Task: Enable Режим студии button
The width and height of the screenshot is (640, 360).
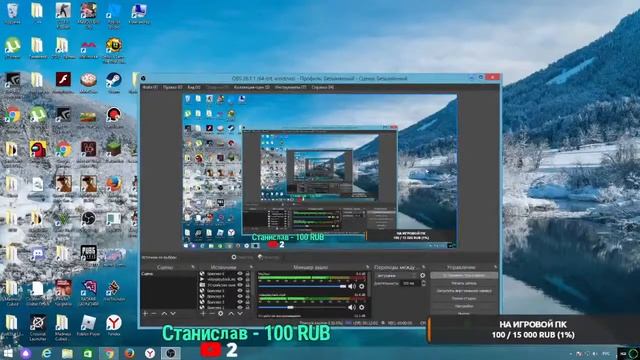Action: click(464, 299)
